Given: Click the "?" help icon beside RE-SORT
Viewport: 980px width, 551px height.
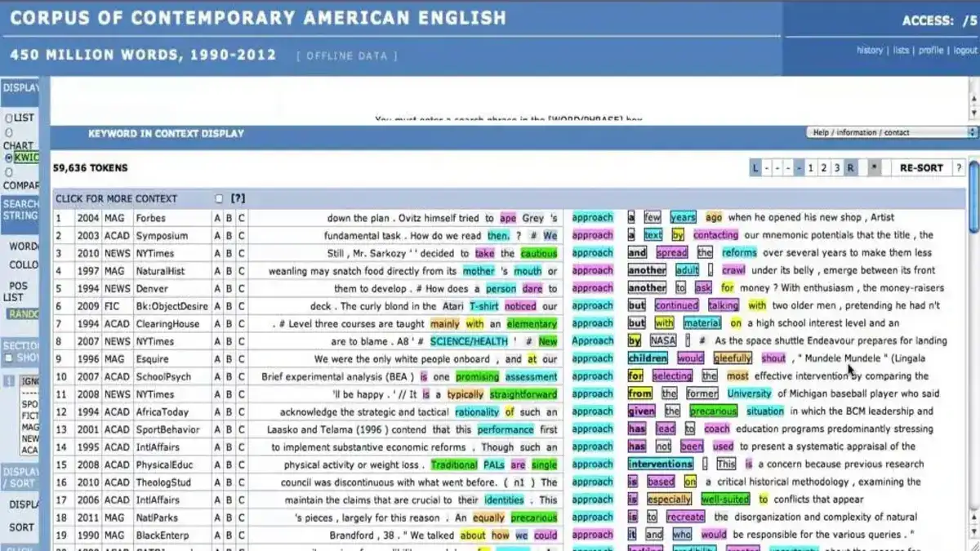Looking at the screenshot, I should point(960,167).
